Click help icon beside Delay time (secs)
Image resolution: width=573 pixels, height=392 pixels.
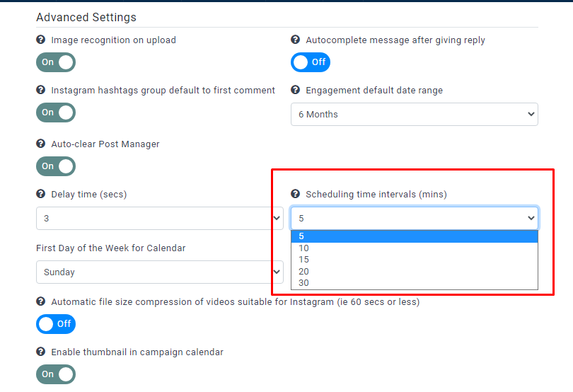click(41, 194)
